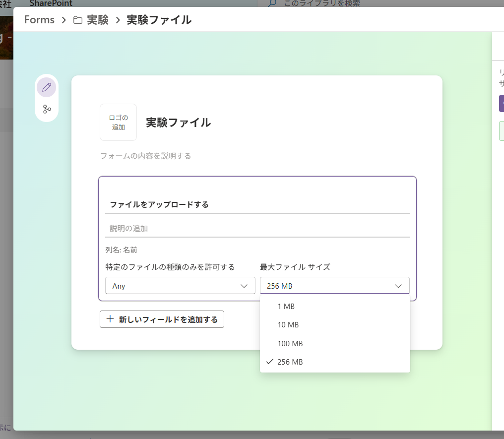Screen dimensions: 504x439
Task: Go to Forms in breadcrumb
Action: point(39,20)
